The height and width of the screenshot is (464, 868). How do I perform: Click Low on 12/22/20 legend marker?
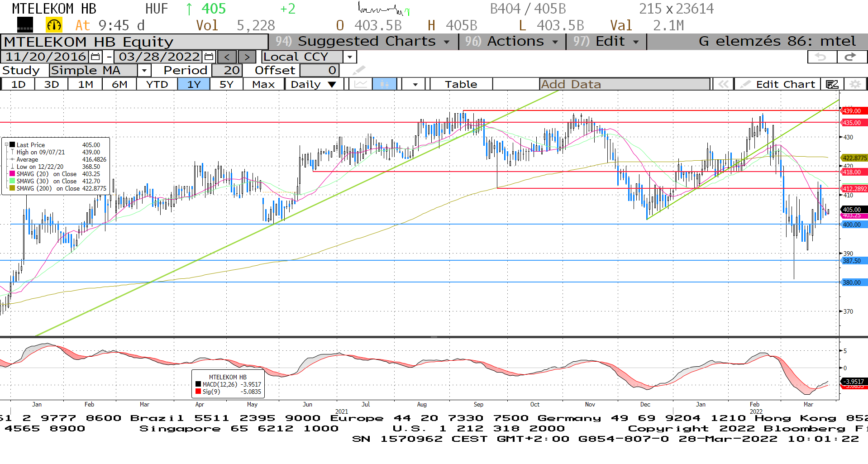(12, 167)
